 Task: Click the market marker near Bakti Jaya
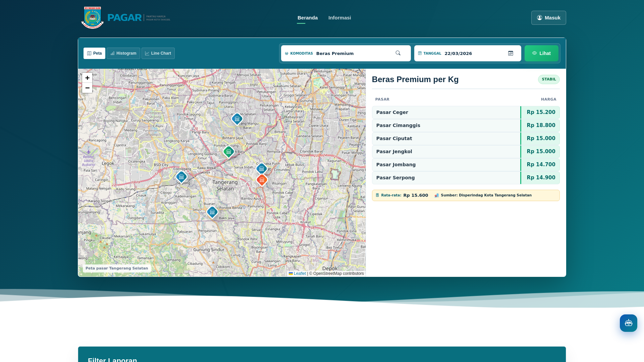click(212, 212)
